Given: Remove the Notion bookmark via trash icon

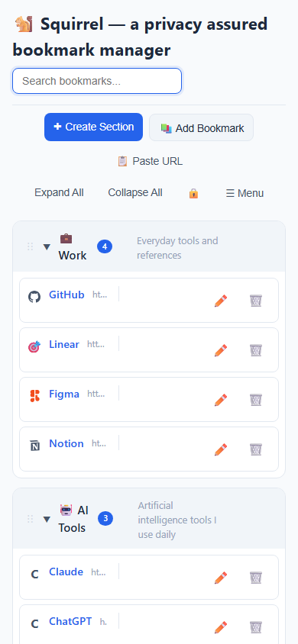Looking at the screenshot, I should [x=256, y=449].
